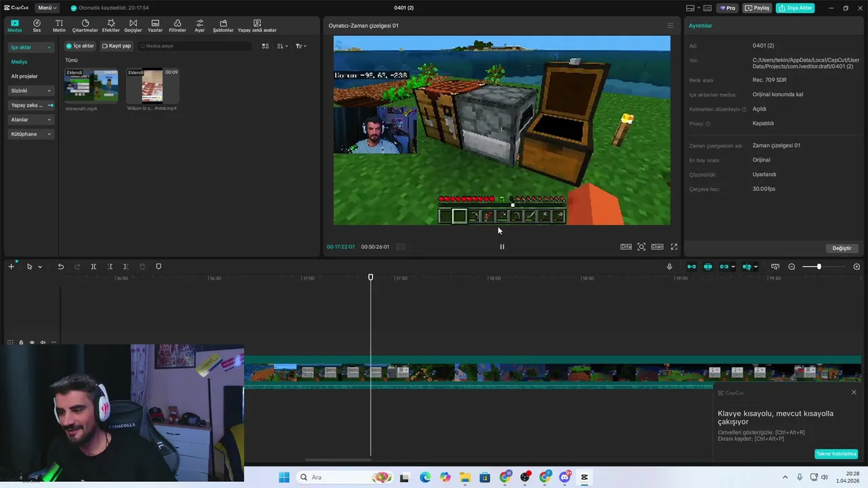The image size is (868, 488).
Task: Toggle the timeline preview axis
Action: (x=747, y=266)
